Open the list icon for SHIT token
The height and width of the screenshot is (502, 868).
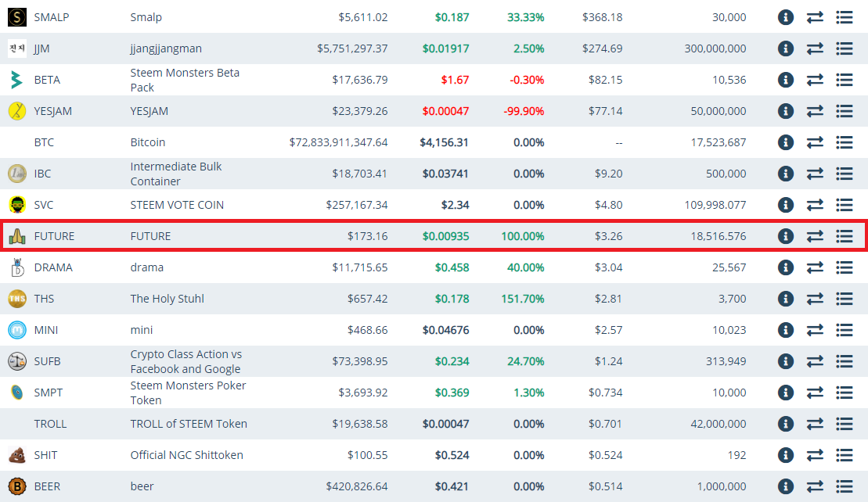point(844,455)
